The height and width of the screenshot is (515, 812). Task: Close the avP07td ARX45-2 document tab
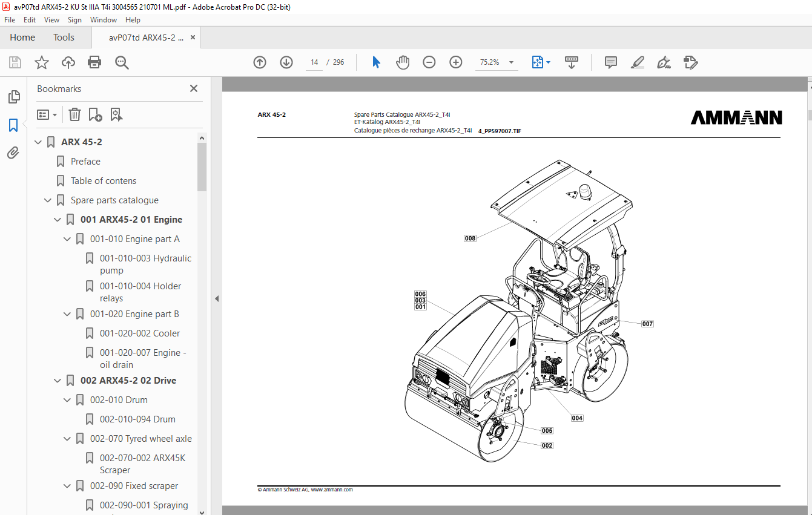[x=193, y=38]
